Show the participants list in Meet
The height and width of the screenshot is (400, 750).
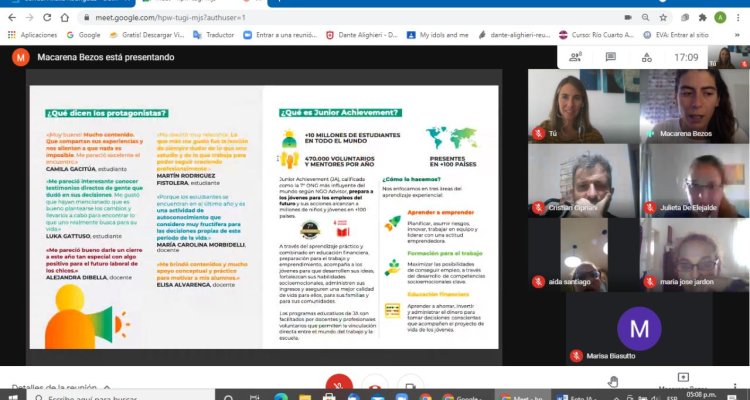(575, 57)
